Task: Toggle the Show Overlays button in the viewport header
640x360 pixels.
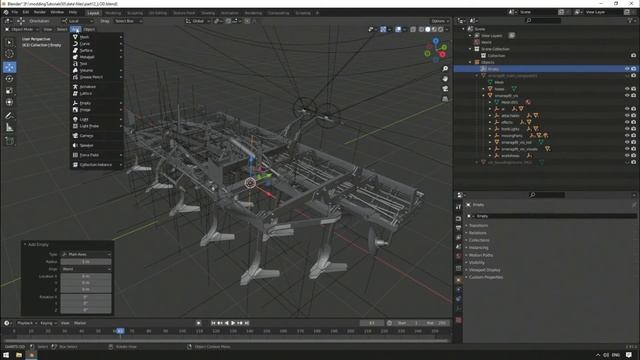Action: (x=398, y=29)
